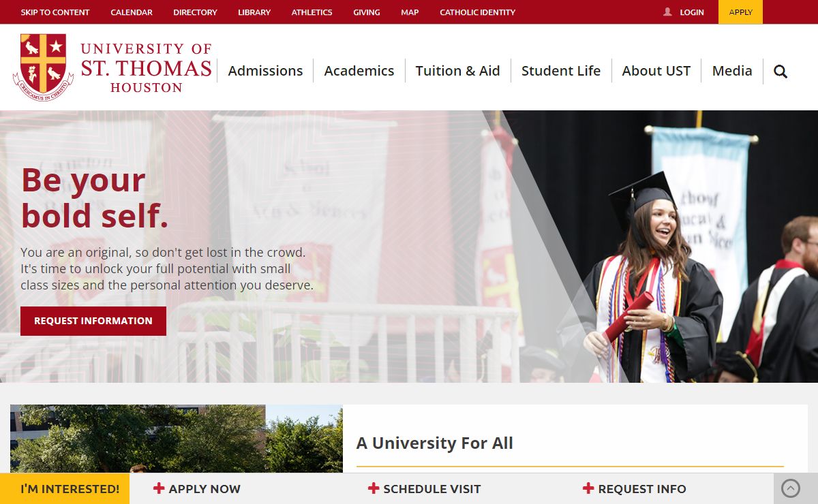This screenshot has width=818, height=504.
Task: Go to the Directory page
Action: click(x=195, y=12)
